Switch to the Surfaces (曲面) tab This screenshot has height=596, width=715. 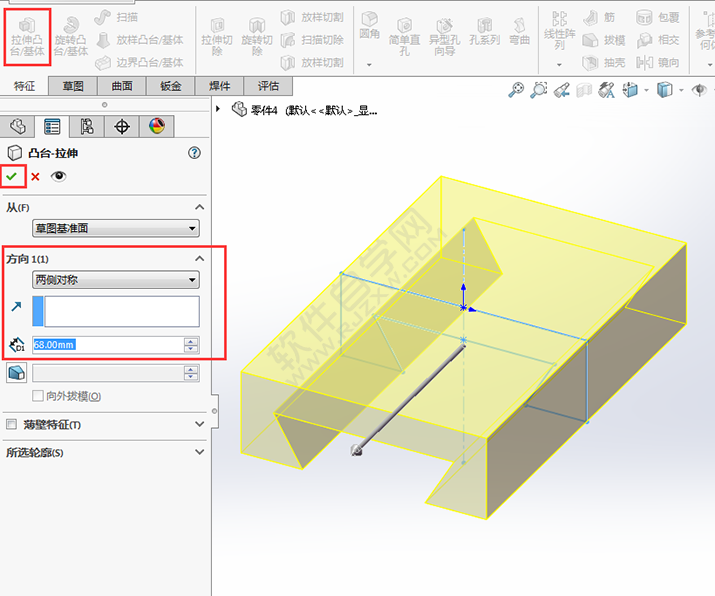tap(122, 86)
